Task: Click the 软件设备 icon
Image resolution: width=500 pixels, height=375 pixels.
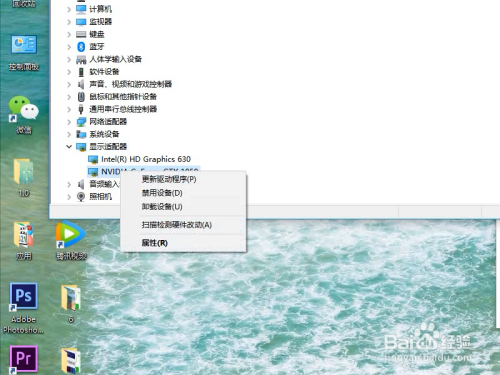Action: click(x=81, y=72)
